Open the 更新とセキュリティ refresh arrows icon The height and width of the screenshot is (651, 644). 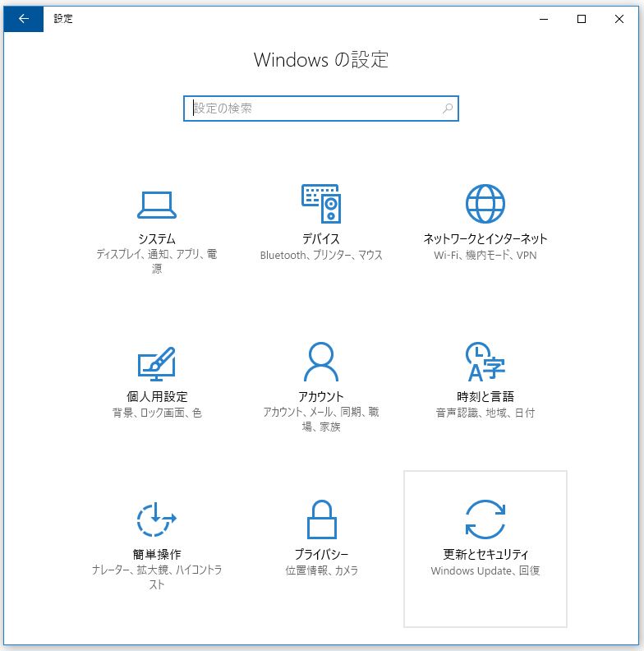(x=485, y=519)
